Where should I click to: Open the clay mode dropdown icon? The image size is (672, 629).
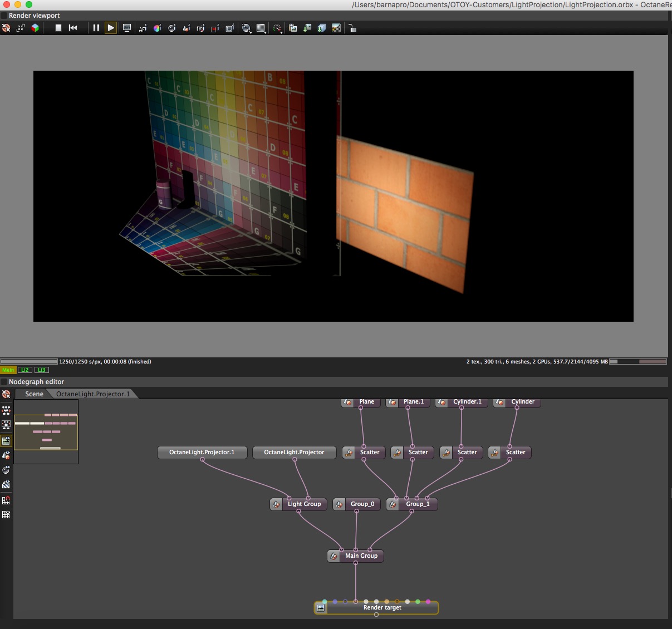247,28
